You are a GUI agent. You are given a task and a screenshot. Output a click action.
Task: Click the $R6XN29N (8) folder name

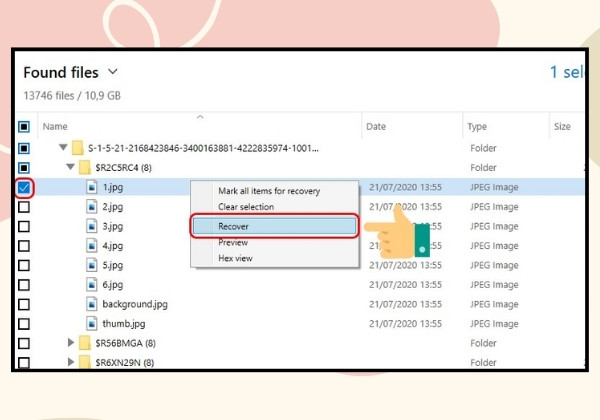125,363
